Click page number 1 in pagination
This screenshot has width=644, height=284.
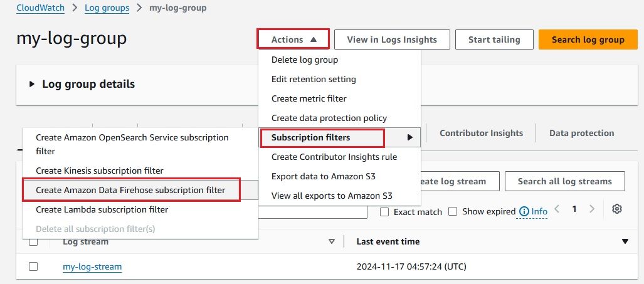(x=574, y=209)
